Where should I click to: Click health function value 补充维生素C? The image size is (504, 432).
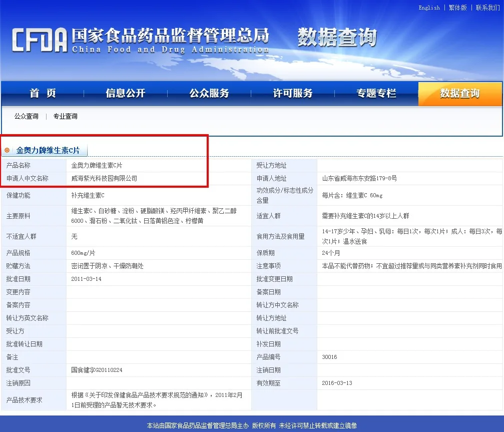pos(88,195)
